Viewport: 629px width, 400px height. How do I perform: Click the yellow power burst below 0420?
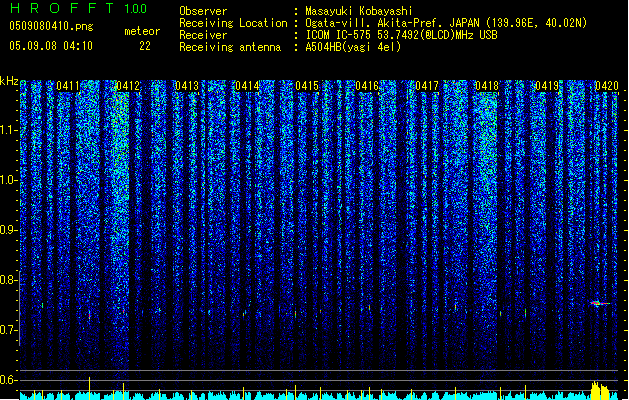click(600, 390)
